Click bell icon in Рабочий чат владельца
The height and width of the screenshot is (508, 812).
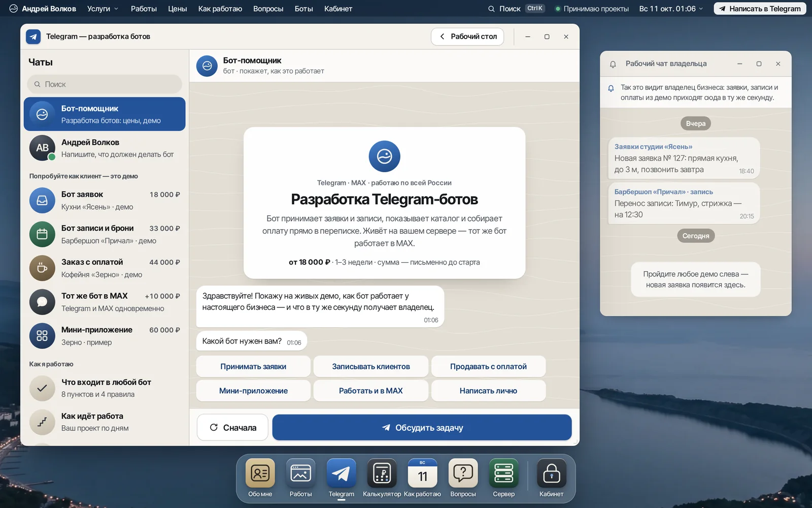pos(613,64)
